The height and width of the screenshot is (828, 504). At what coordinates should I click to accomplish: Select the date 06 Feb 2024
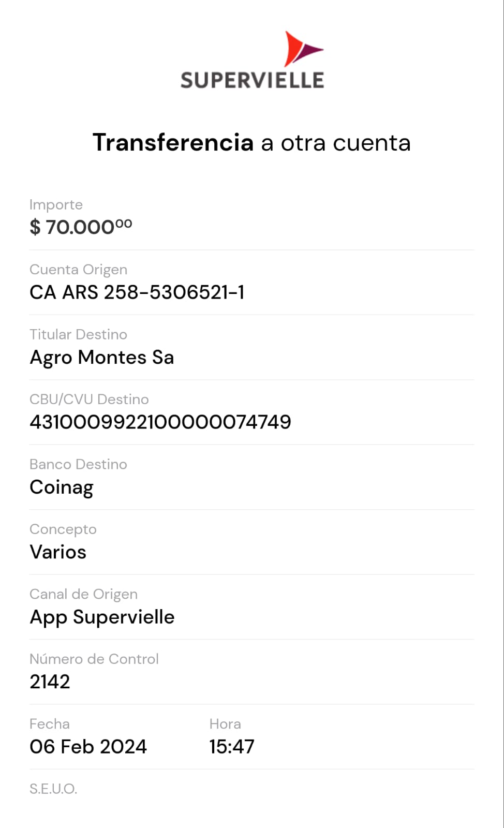click(88, 747)
